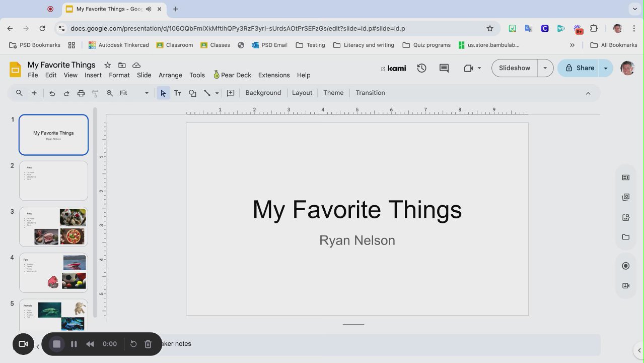The image size is (644, 363).
Task: Click the Paint format icon
Action: click(95, 93)
